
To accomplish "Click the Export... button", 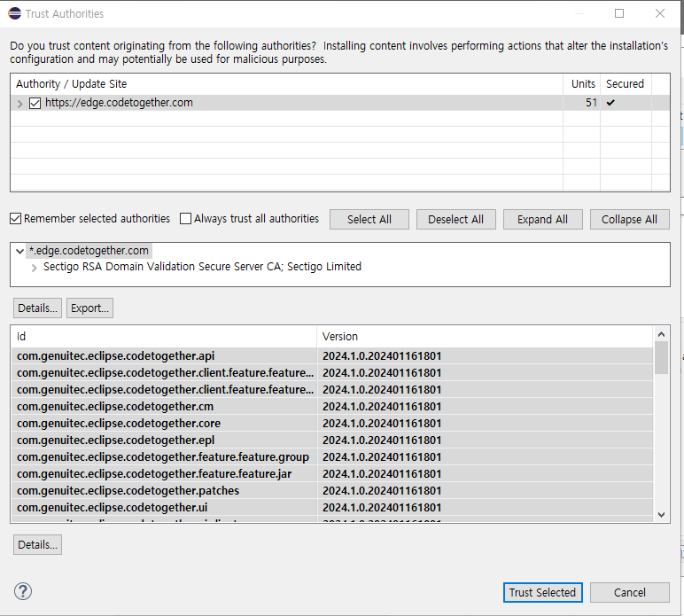I will [x=89, y=308].
